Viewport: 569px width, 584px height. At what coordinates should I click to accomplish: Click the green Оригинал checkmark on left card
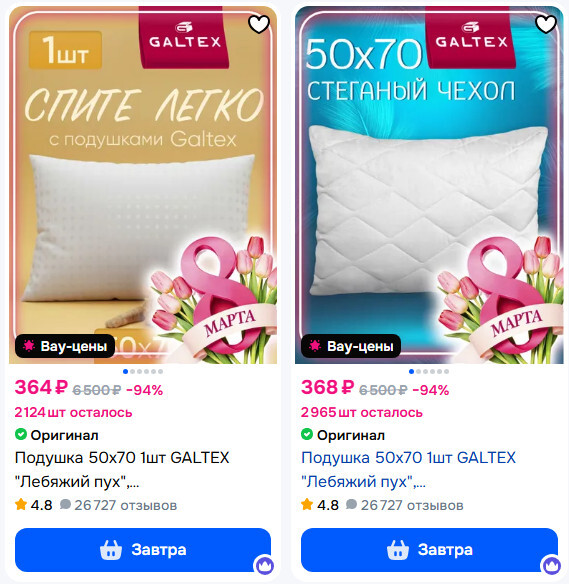coord(21,434)
